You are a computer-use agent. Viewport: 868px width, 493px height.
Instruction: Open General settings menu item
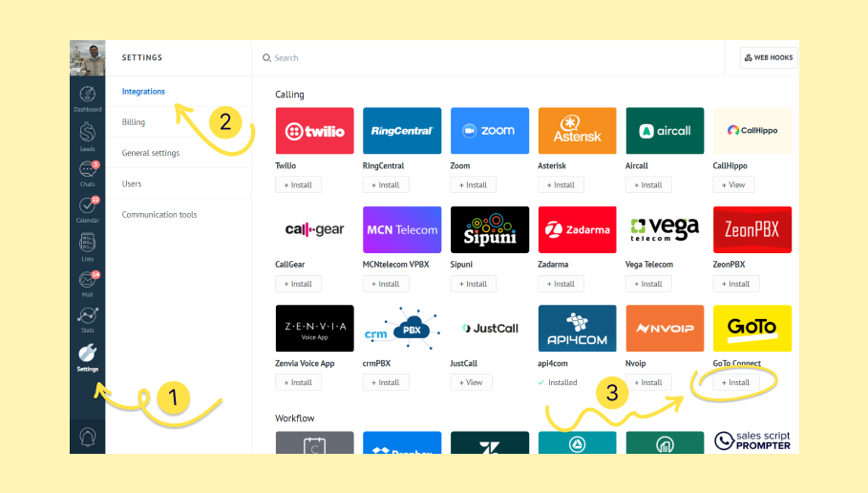pyautogui.click(x=151, y=153)
